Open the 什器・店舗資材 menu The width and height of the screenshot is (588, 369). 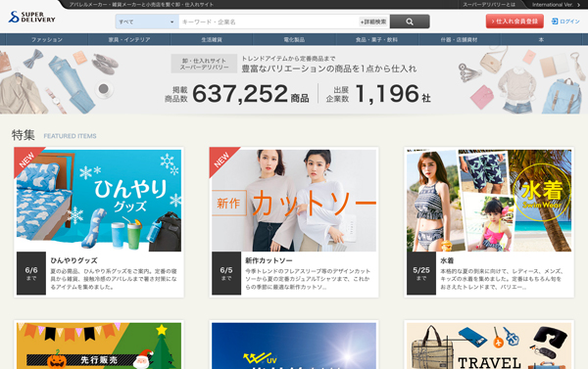[459, 39]
